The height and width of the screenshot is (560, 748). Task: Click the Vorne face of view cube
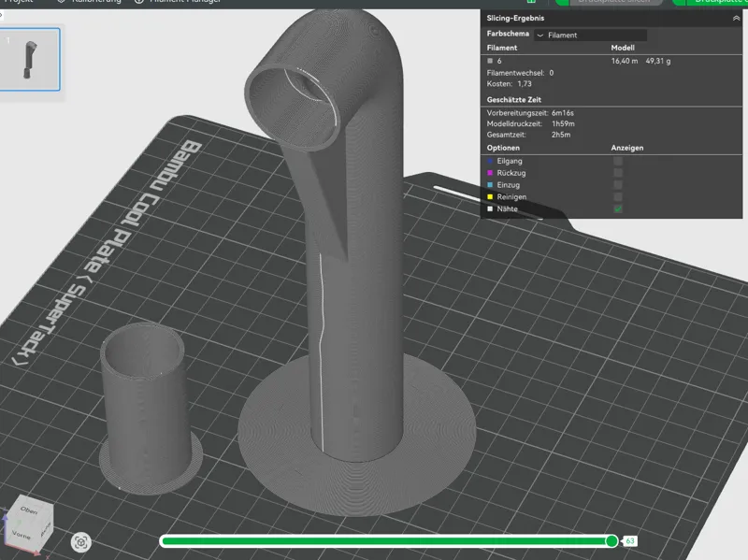[21, 534]
